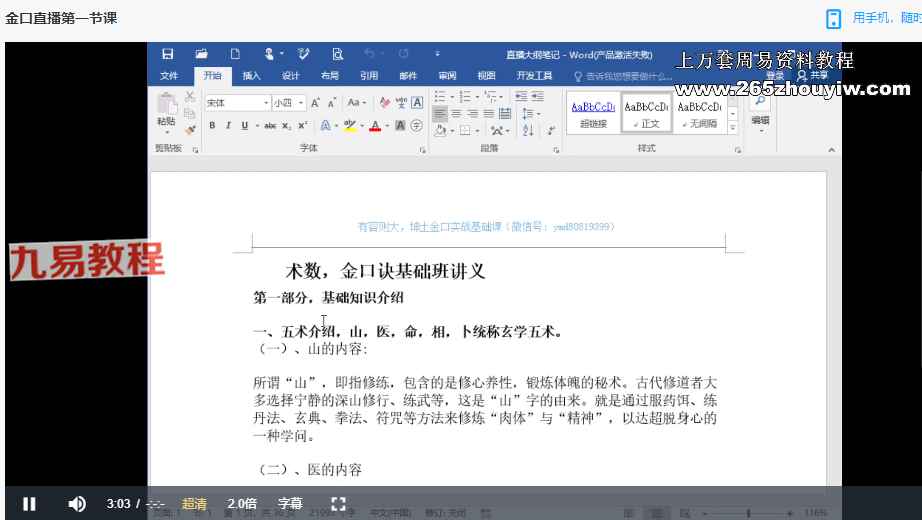Pause the video playback
The height and width of the screenshot is (520, 922).
click(29, 504)
